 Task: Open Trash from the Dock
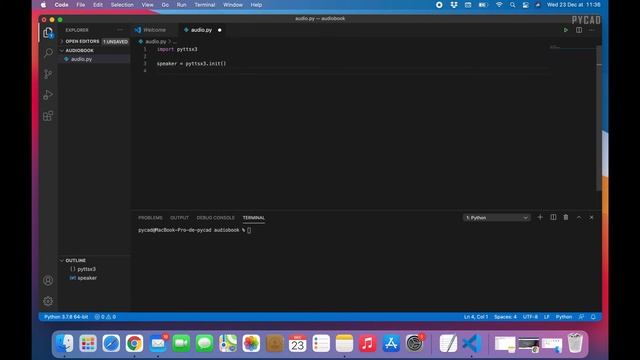pos(575,343)
